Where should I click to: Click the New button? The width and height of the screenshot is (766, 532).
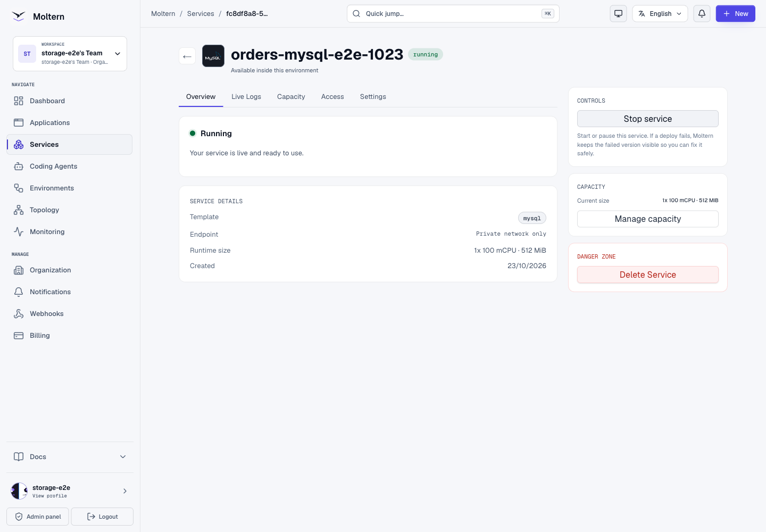tap(735, 14)
